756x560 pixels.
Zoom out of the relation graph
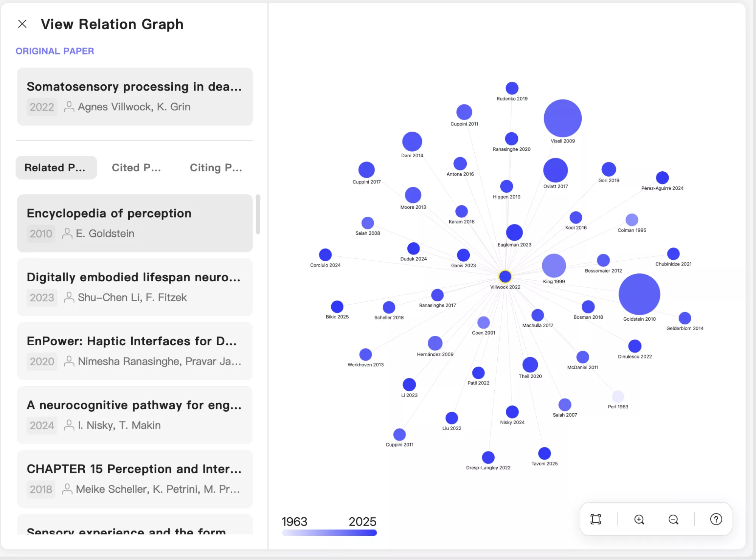click(x=673, y=519)
